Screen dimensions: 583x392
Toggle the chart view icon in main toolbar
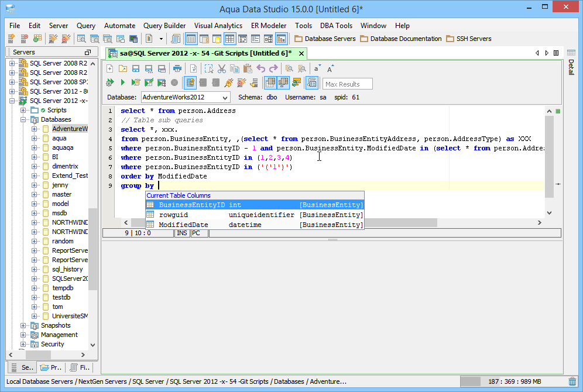[x=281, y=39]
